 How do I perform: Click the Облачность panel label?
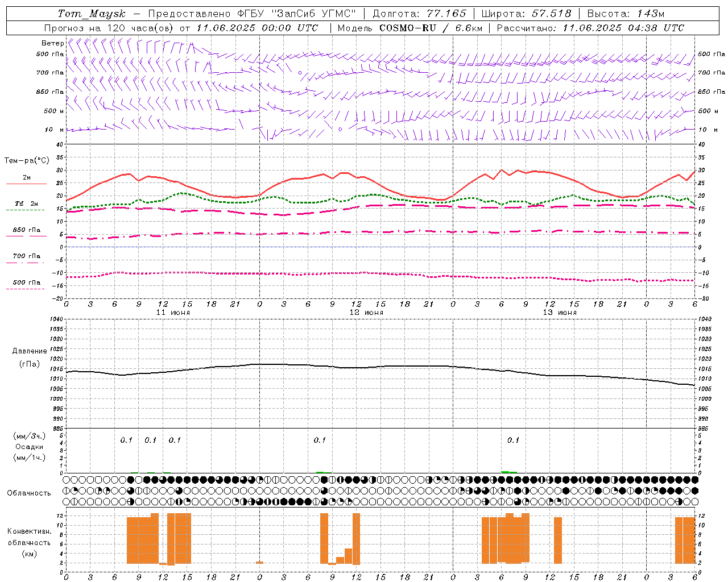(29, 493)
